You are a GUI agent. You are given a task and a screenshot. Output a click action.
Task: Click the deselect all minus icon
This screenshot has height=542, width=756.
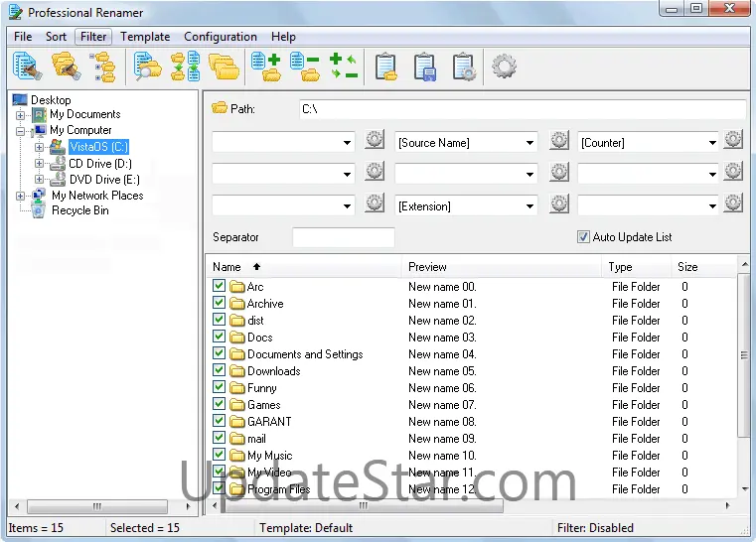(305, 67)
